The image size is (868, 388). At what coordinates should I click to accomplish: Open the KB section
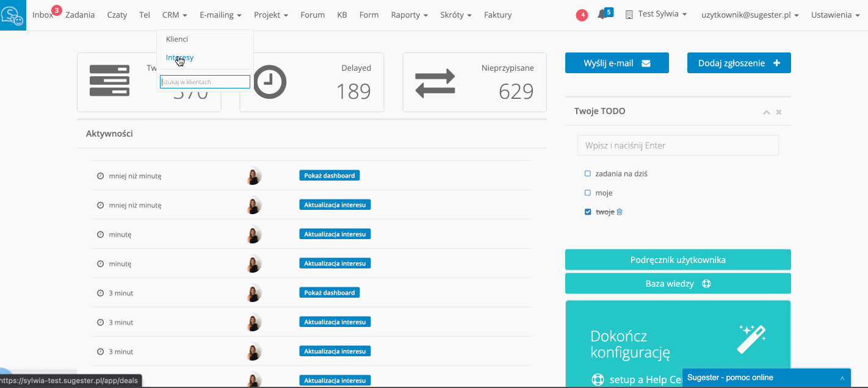click(x=342, y=15)
